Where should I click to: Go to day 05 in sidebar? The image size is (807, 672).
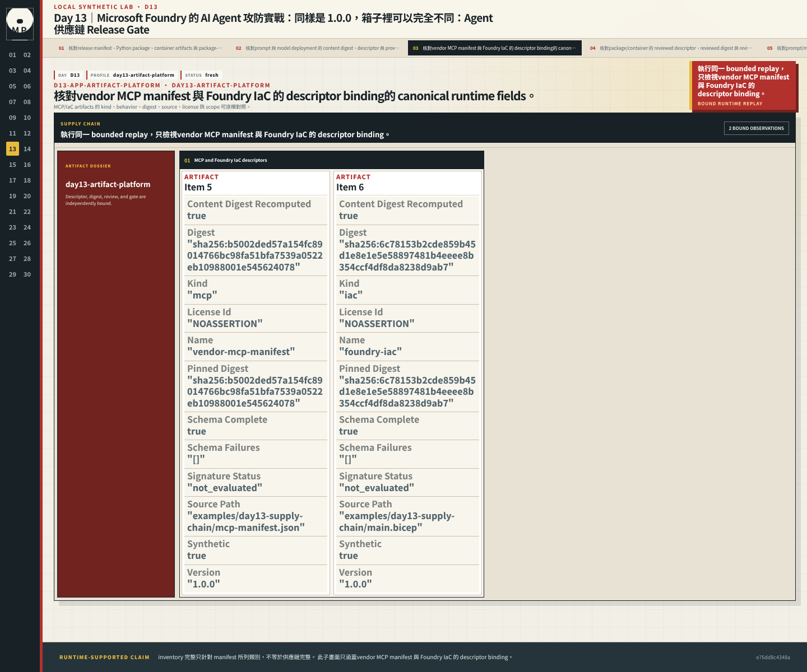coord(12,86)
